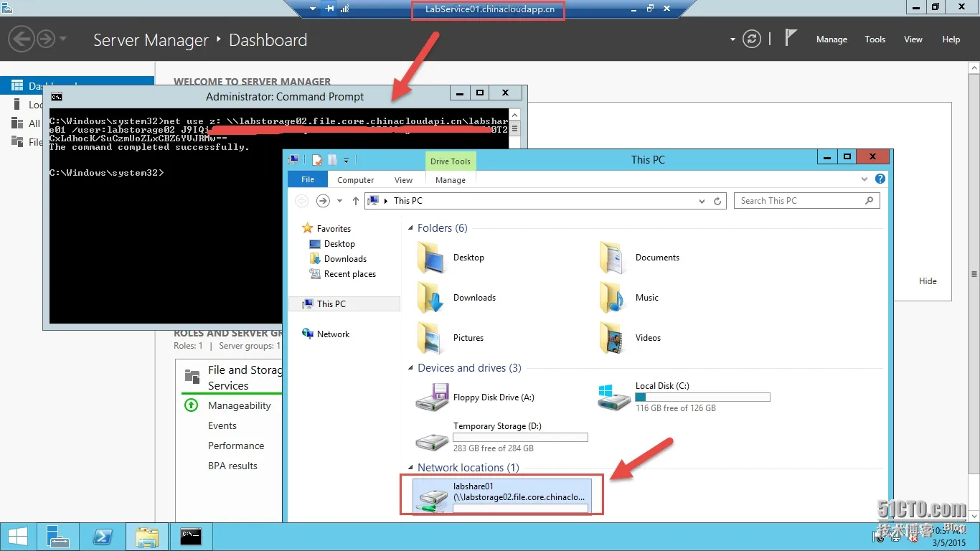Select the Pictures folder icon

(430, 338)
